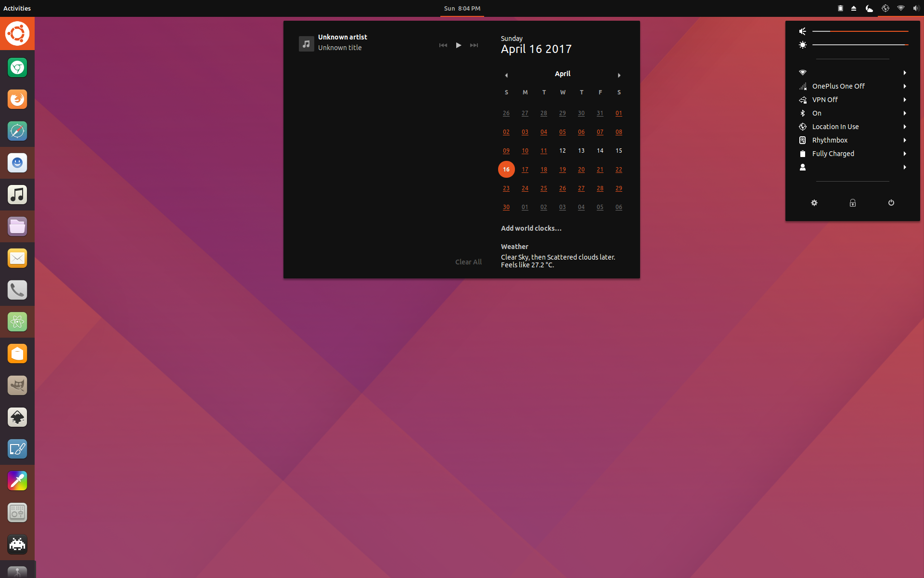This screenshot has height=578, width=924.
Task: Open Rhythmbox music note dock icon
Action: [x=17, y=195]
